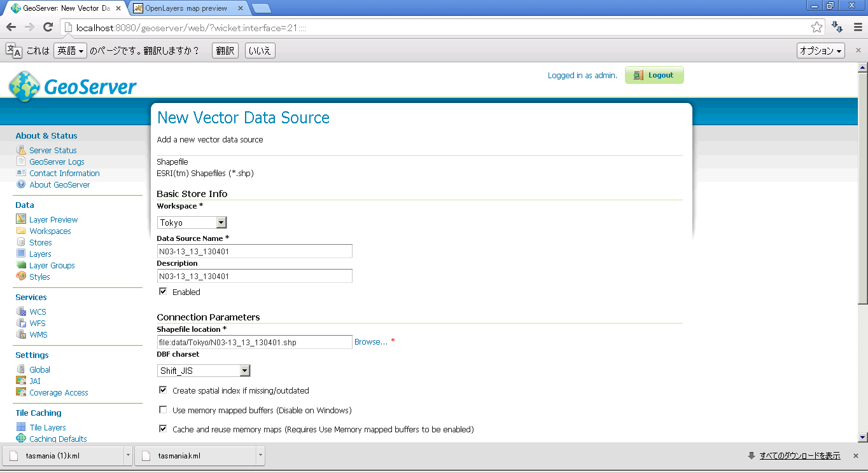Click the Tile Layers icon

point(21,427)
